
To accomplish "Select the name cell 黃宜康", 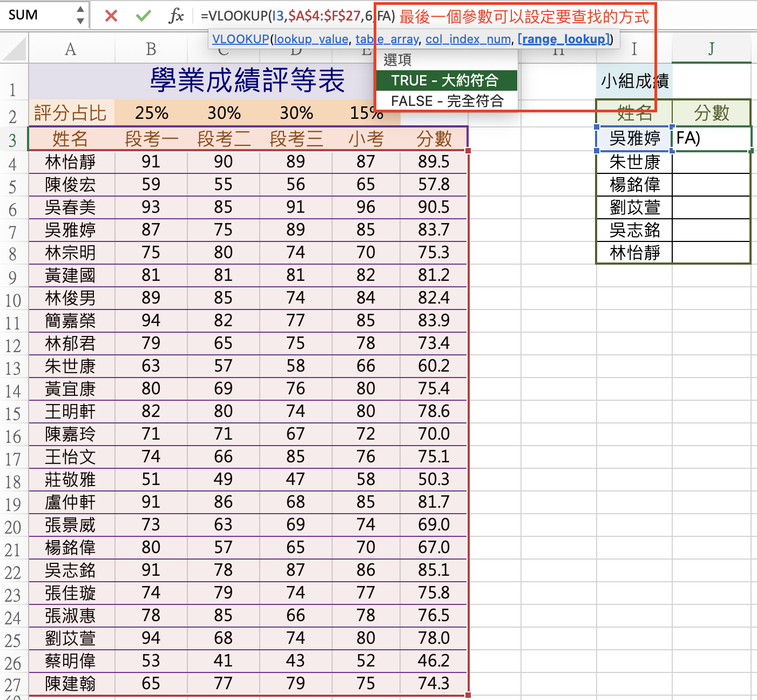I will click(71, 389).
